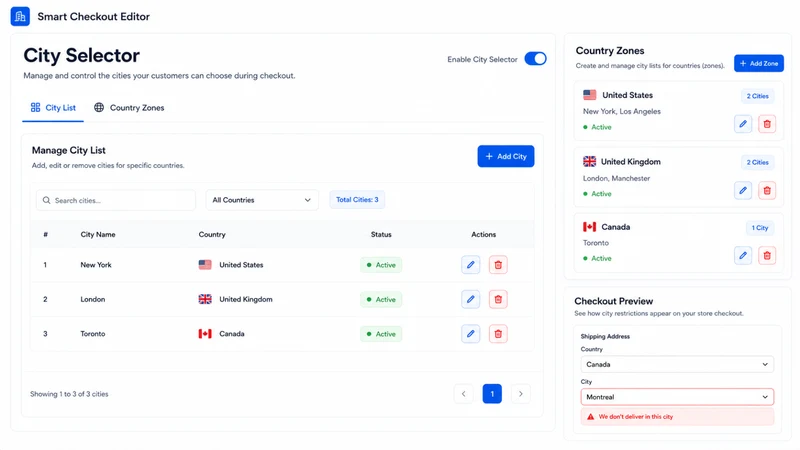Click the Search cities input field

tap(116, 200)
